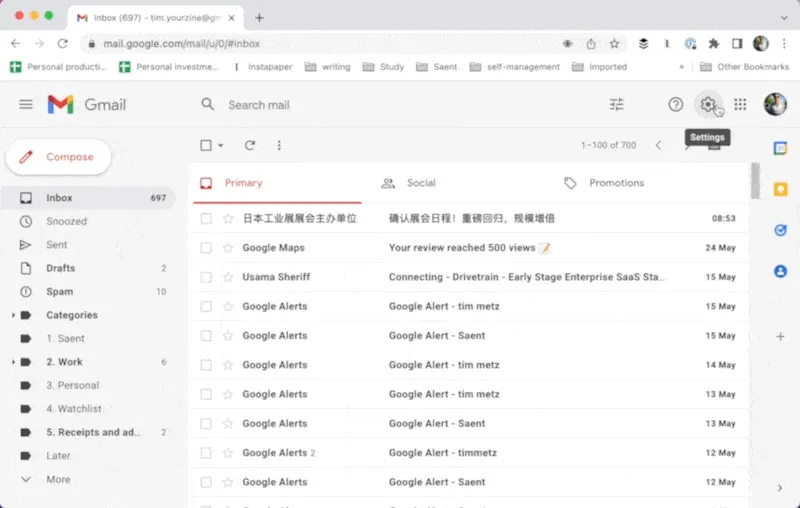Open the Inbox folder

(88, 198)
